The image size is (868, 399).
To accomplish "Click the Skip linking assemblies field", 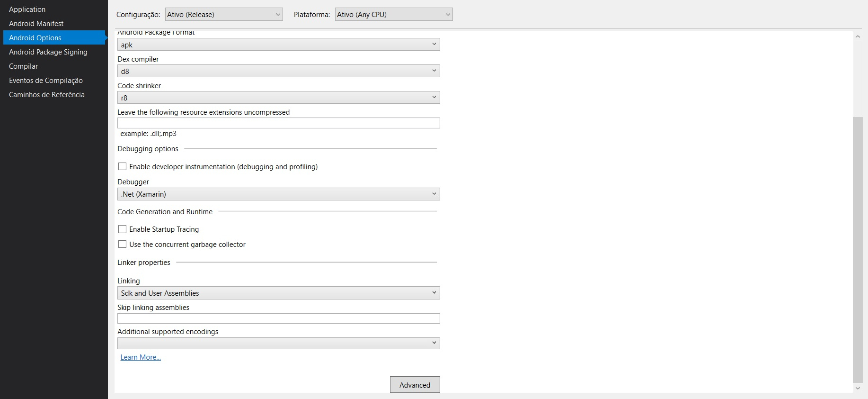I will [x=279, y=318].
